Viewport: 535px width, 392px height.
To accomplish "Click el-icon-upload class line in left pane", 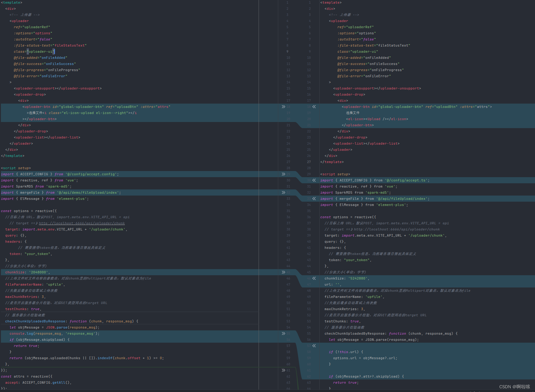I will (x=82, y=113).
